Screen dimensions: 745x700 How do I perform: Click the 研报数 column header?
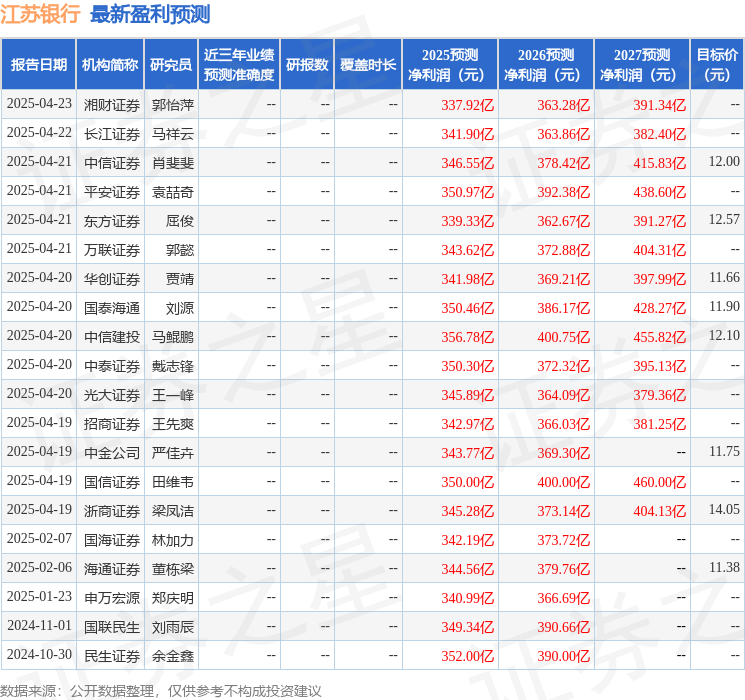307,65
